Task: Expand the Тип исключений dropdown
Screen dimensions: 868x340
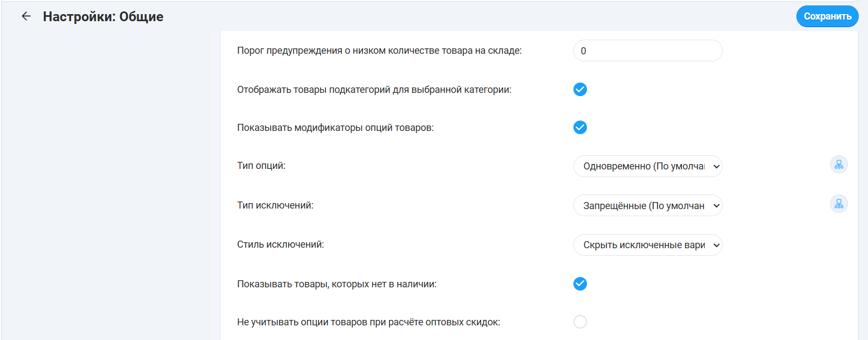Action: click(647, 206)
